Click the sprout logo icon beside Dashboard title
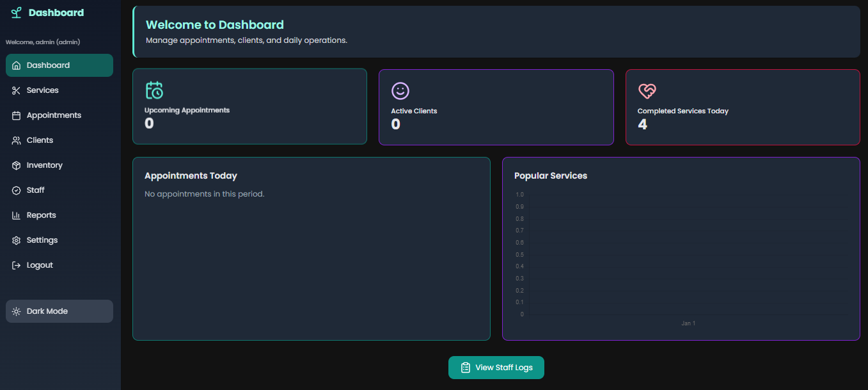Image resolution: width=868 pixels, height=390 pixels. point(17,13)
